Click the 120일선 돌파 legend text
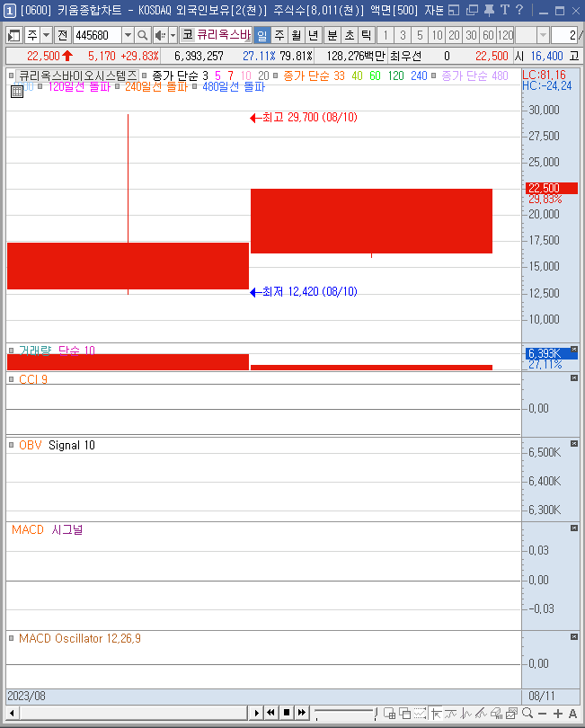This screenshot has width=585, height=728. [x=79, y=87]
